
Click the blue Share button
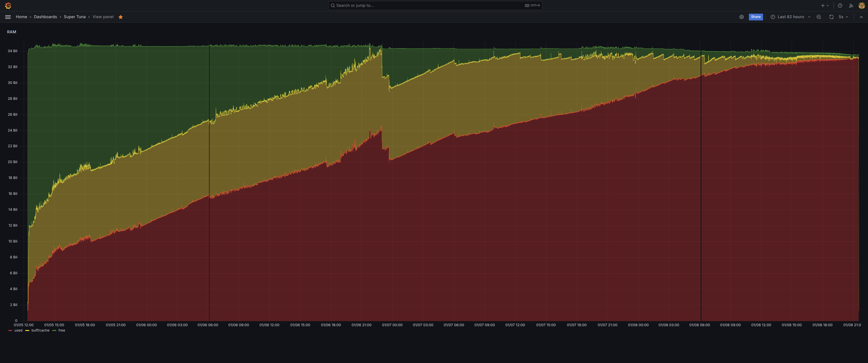point(755,17)
